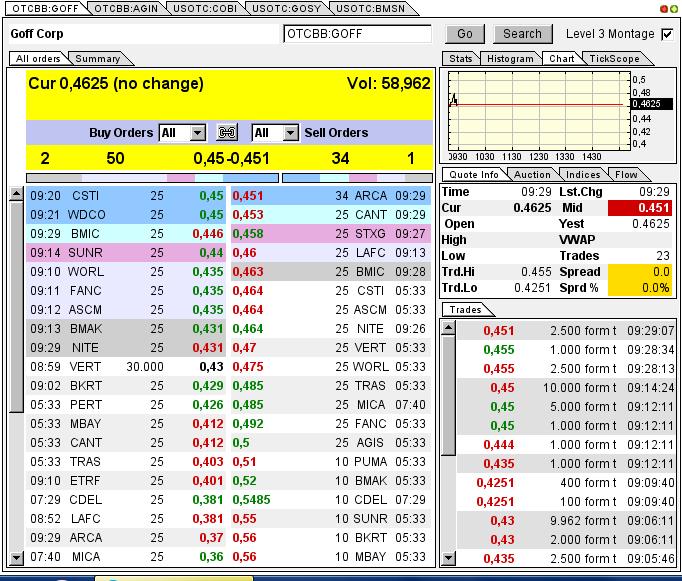The height and width of the screenshot is (581, 682).
Task: Click the Vol: 58,962 header text
Action: [x=388, y=83]
